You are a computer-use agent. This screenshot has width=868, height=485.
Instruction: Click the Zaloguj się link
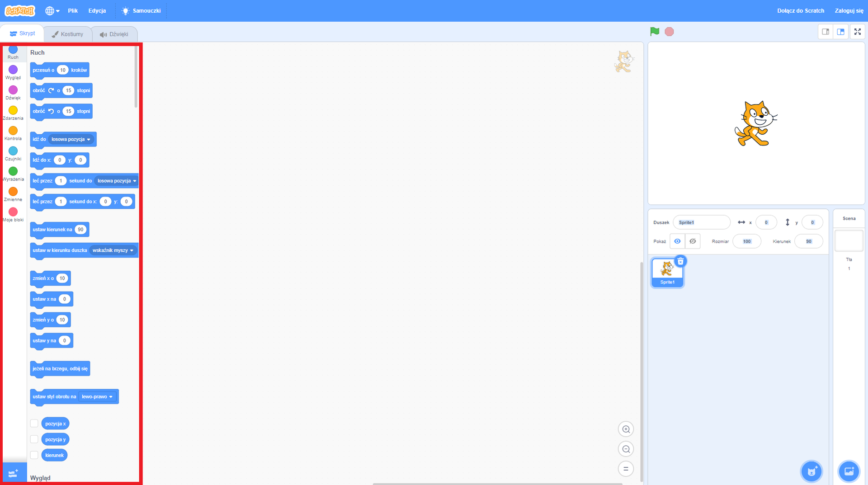(x=849, y=11)
